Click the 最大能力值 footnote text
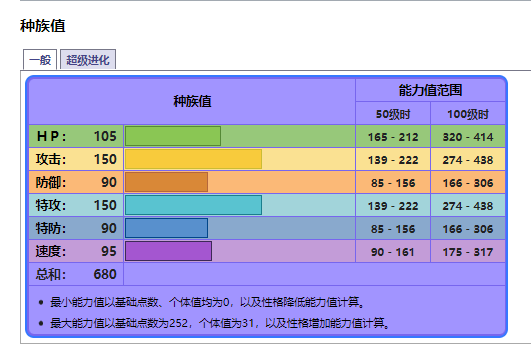The image size is (531, 360). click(x=219, y=323)
